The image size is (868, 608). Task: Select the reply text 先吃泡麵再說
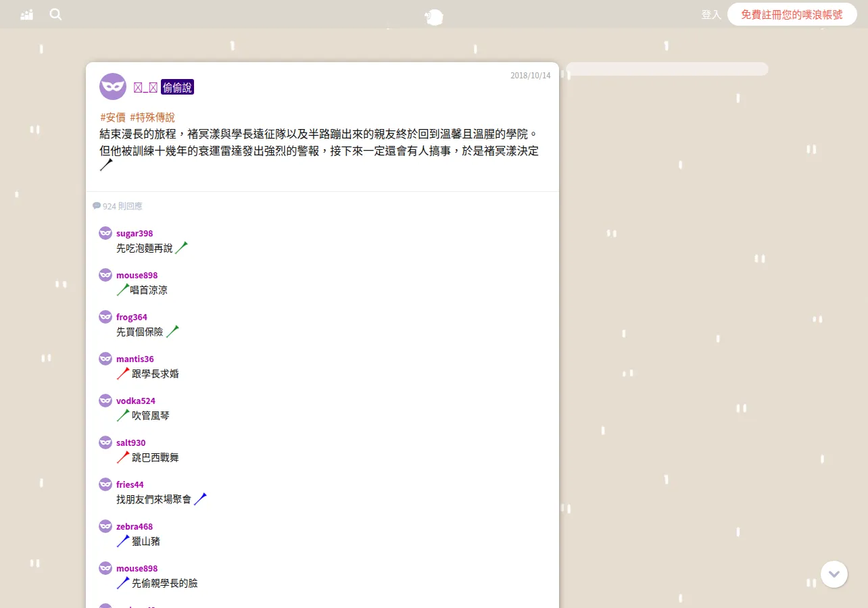pos(145,249)
